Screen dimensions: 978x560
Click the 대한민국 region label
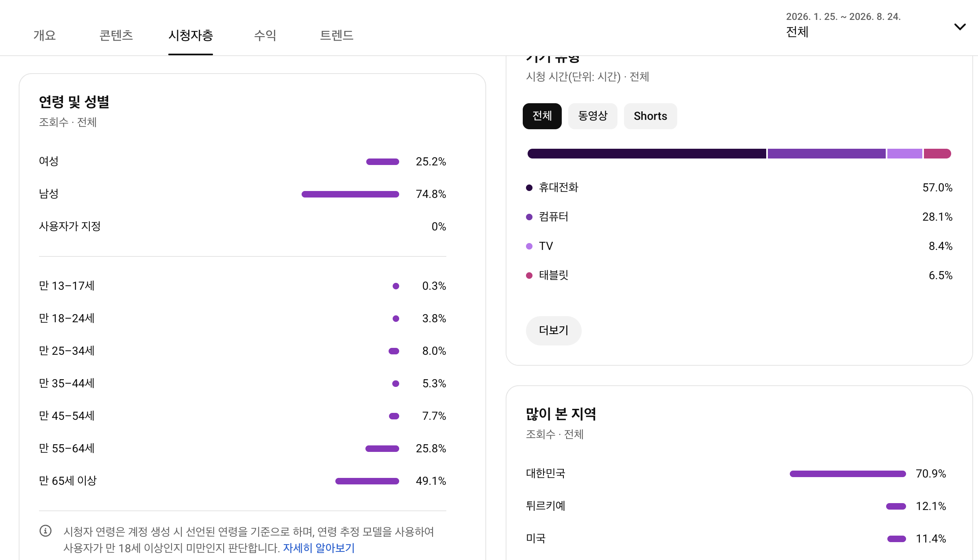click(546, 473)
